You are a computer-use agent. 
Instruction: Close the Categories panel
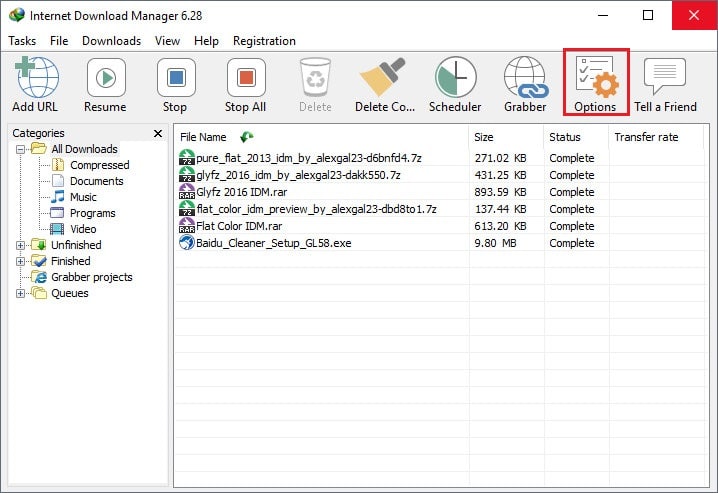(158, 133)
